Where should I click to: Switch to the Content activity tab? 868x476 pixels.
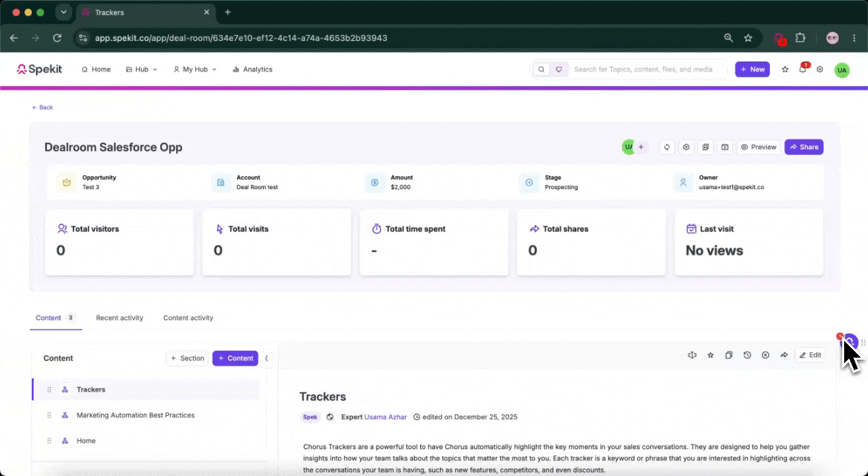tap(189, 318)
